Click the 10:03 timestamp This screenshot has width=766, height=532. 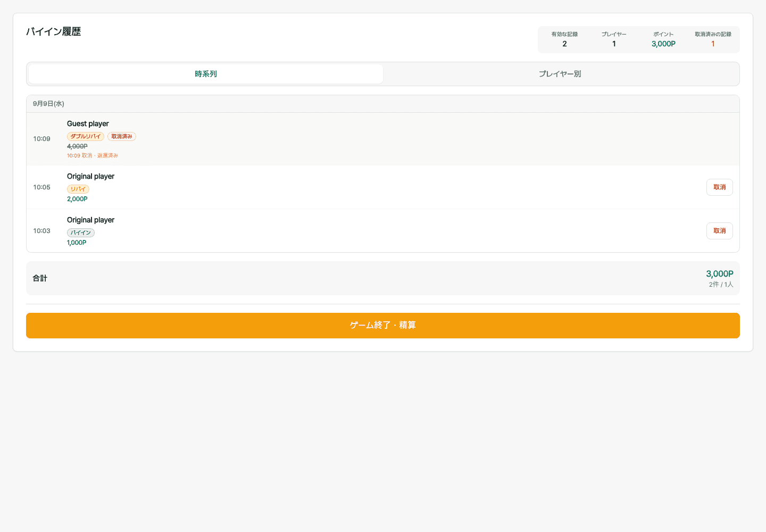click(41, 231)
